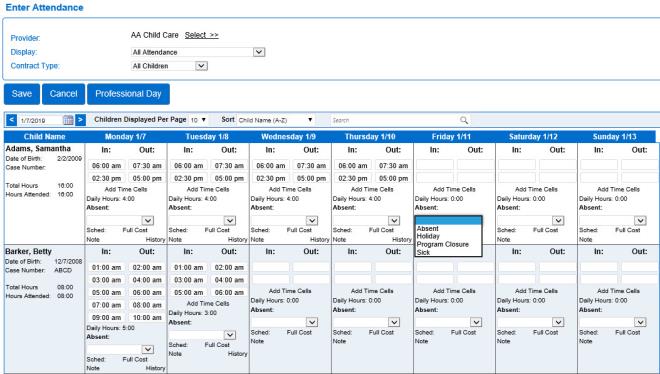Click the Search text field

pos(394,120)
